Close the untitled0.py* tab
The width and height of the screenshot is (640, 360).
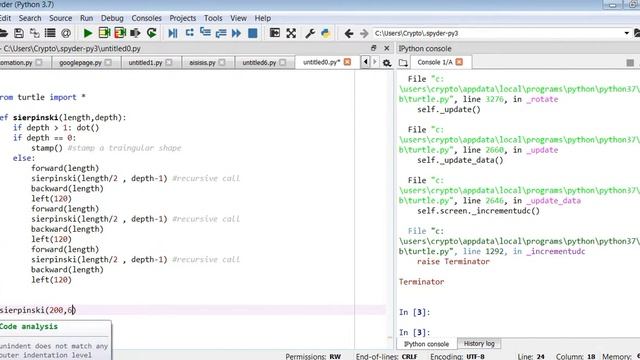point(347,62)
